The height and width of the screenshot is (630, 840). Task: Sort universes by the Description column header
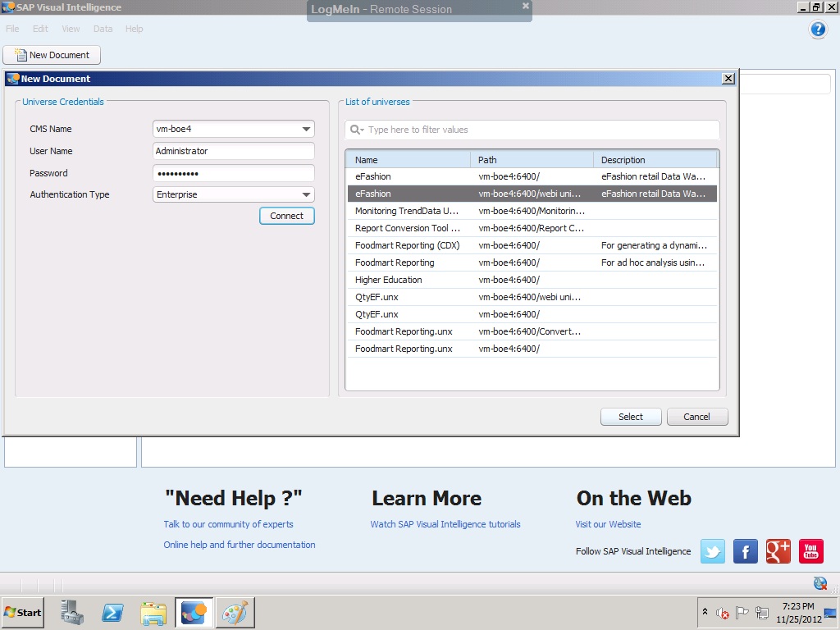coord(655,160)
